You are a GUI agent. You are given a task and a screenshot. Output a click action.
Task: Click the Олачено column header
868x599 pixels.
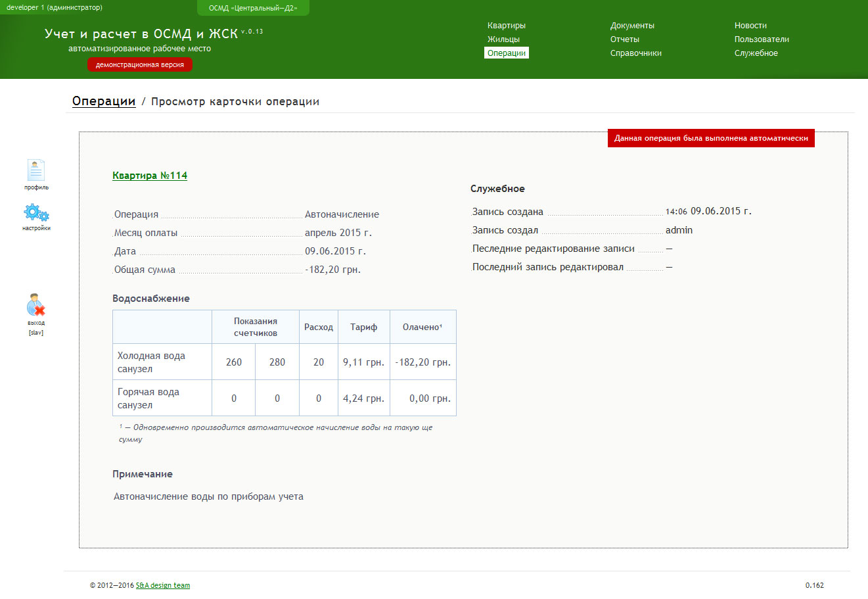point(423,327)
